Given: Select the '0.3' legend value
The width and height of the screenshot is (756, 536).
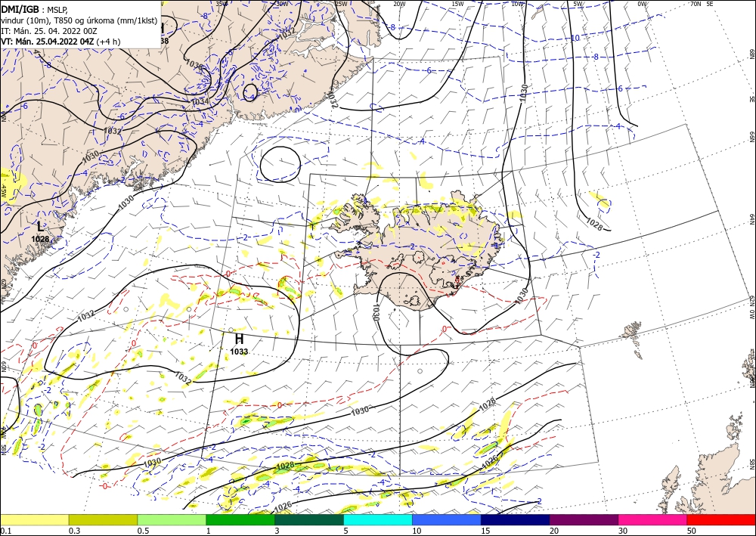Looking at the screenshot, I should [74, 531].
